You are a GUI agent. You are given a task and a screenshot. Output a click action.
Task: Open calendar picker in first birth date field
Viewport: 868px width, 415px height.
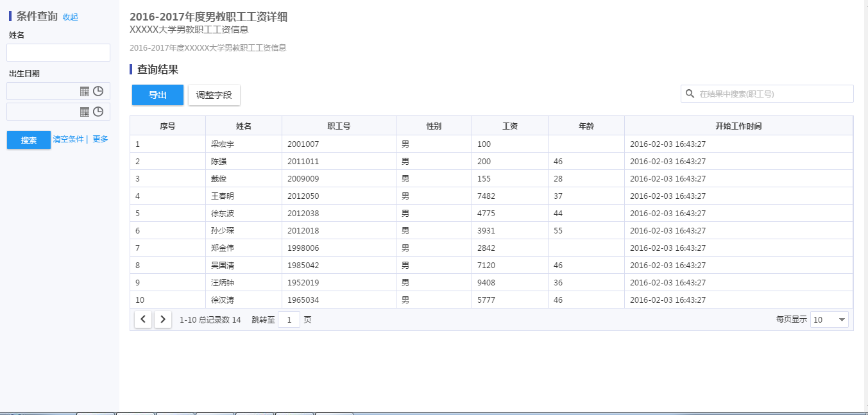[85, 92]
